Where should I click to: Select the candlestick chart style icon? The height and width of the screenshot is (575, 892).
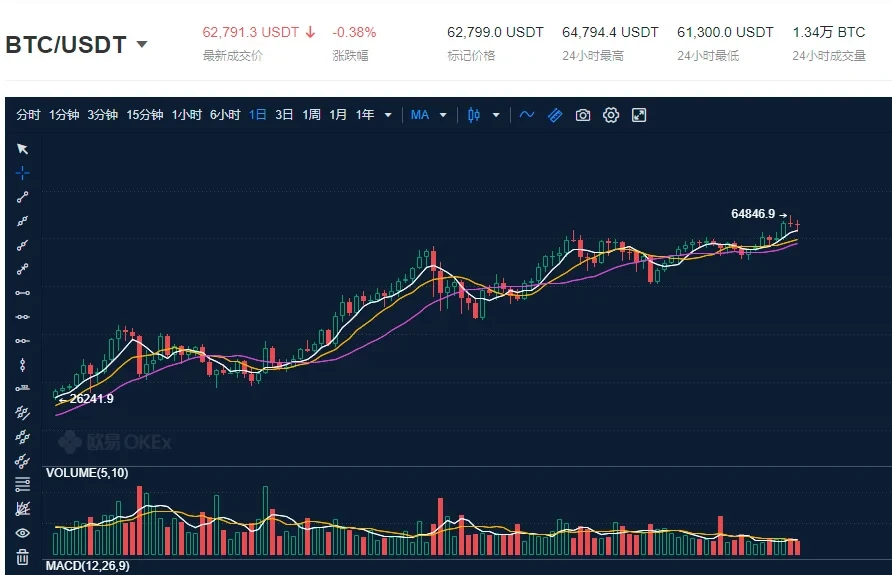pos(475,115)
